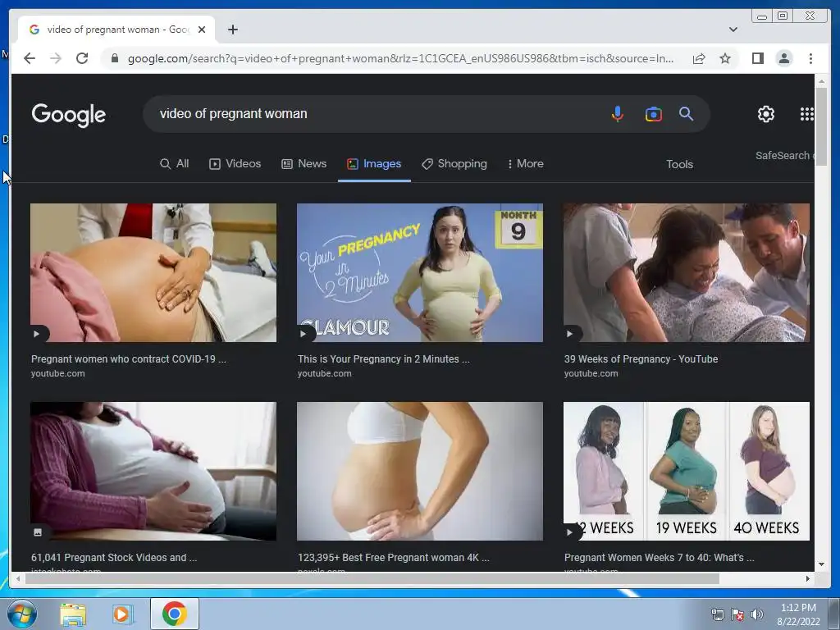Click the horizontal scrollbar left arrow

click(x=18, y=578)
